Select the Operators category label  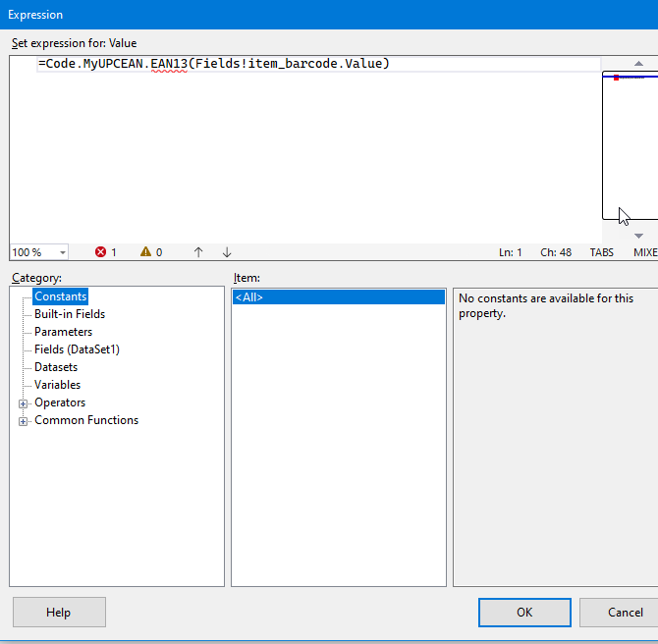(60, 402)
